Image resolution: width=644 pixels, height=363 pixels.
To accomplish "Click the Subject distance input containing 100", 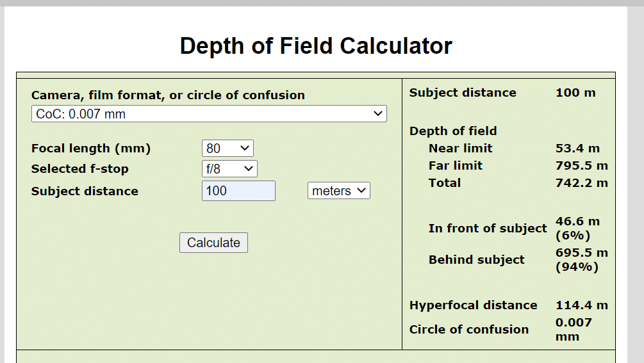I will pyautogui.click(x=238, y=191).
